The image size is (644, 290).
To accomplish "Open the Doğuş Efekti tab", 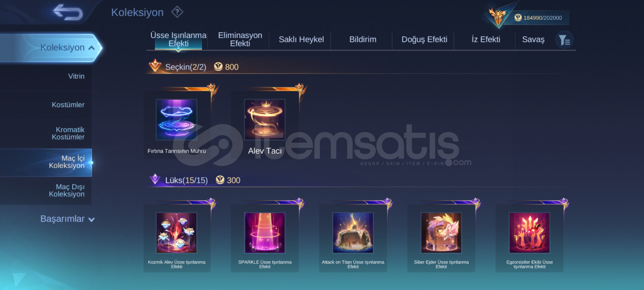I will click(x=424, y=39).
